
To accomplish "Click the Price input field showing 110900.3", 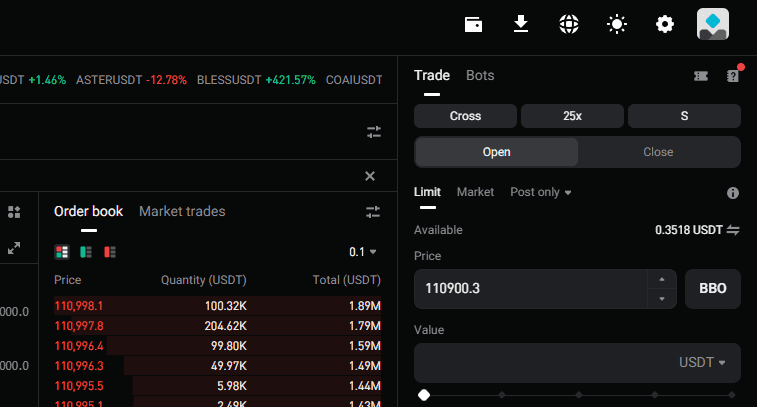I will pyautogui.click(x=530, y=289).
